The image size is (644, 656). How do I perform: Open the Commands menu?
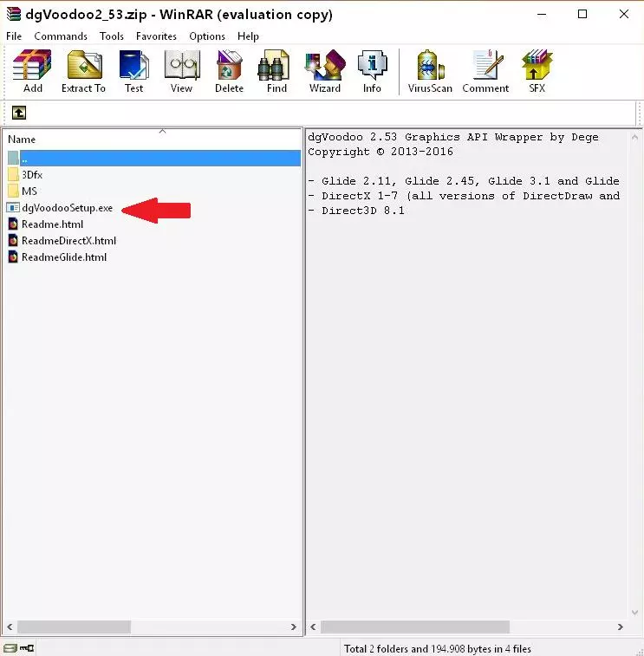[x=61, y=36]
